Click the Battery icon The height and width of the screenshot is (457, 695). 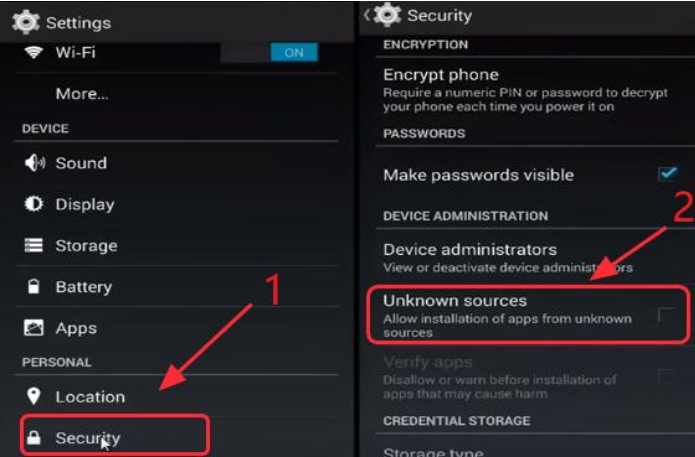point(34,287)
